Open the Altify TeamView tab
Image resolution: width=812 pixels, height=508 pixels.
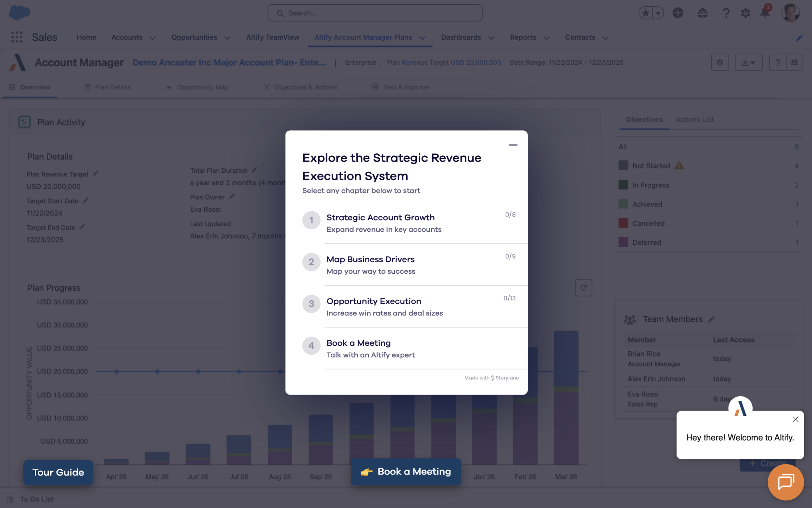pyautogui.click(x=273, y=37)
